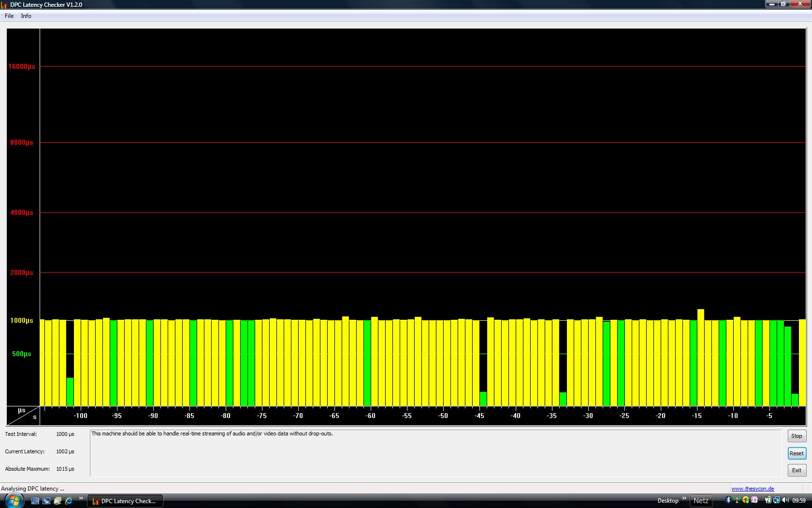812x508 pixels.
Task: Open the network connection tray icon
Action: point(777,500)
